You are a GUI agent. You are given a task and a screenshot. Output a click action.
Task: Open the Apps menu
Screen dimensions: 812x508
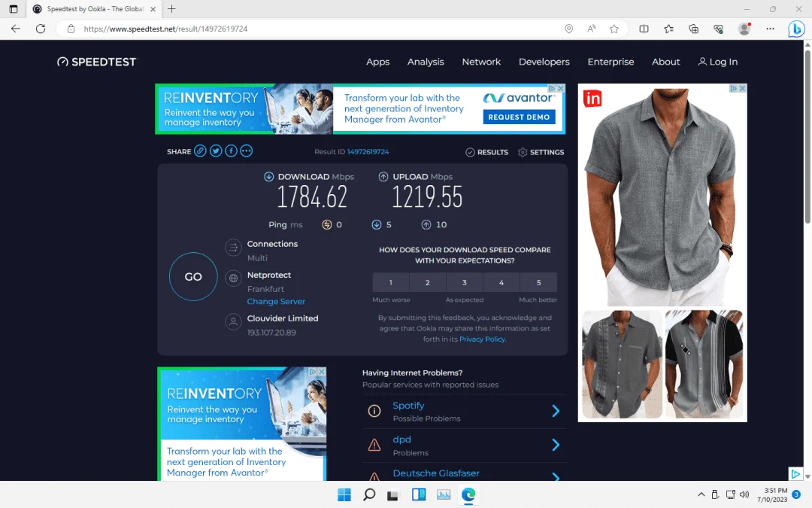coord(377,62)
